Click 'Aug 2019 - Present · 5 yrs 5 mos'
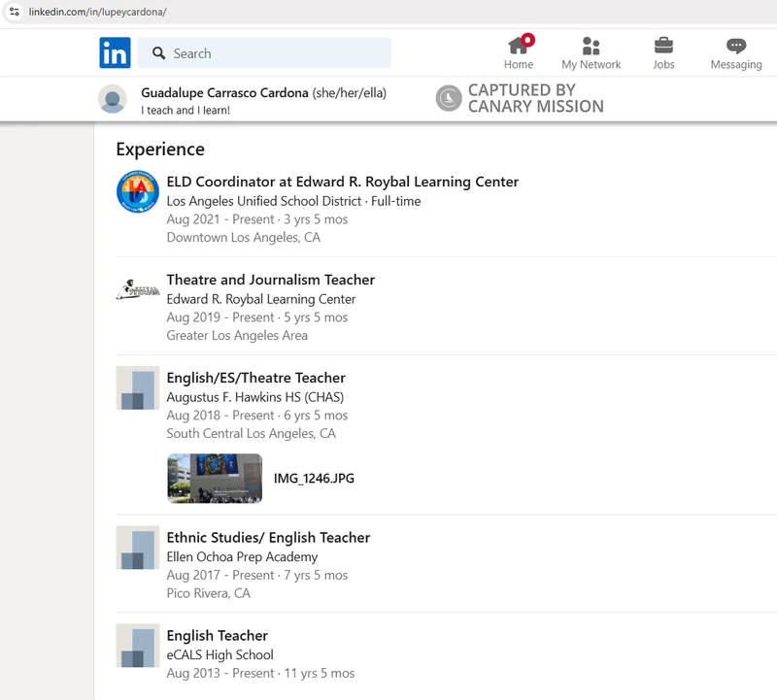This screenshot has height=700, width=777. [257, 317]
